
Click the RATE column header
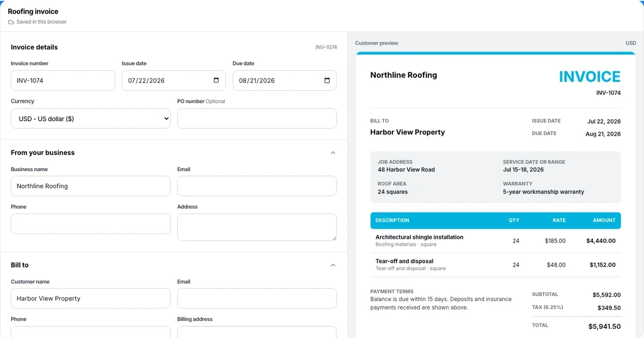559,221
